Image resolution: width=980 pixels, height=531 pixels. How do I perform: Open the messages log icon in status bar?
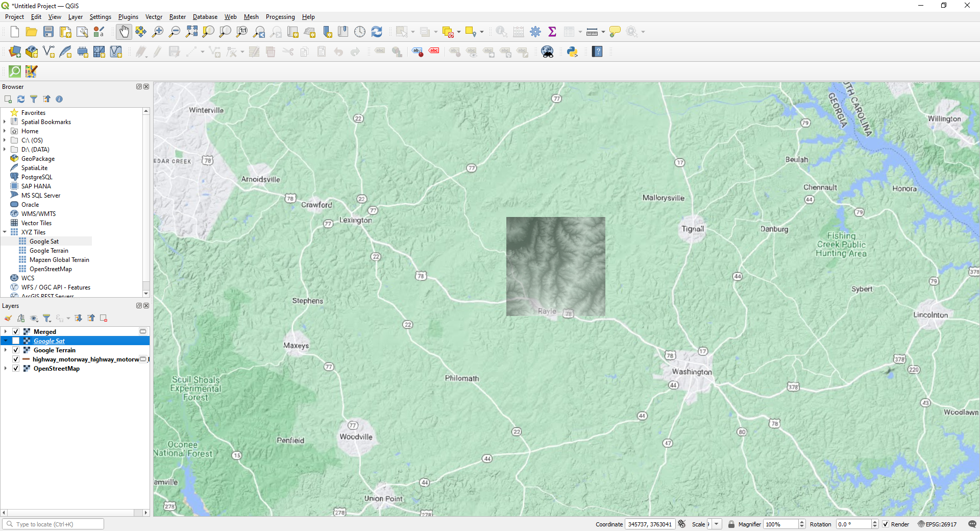[x=972, y=524]
